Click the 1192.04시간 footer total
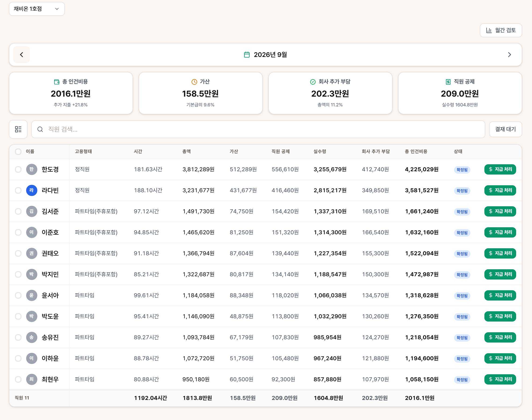The image size is (532, 420). (x=150, y=398)
